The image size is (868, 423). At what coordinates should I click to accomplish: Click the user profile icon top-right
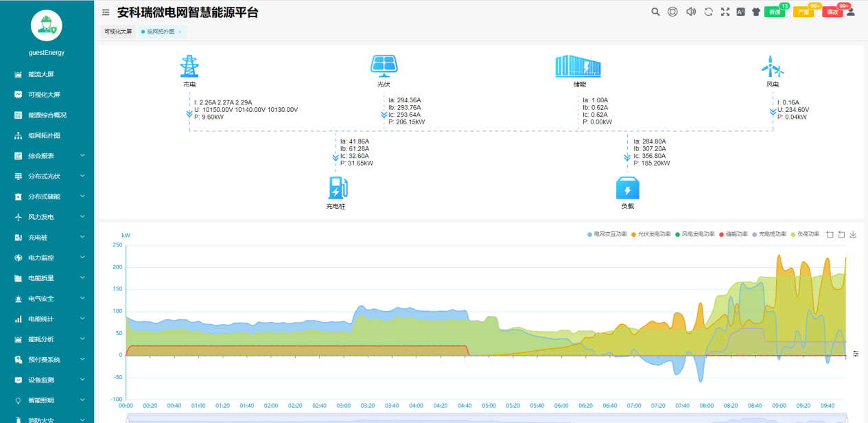(851, 12)
